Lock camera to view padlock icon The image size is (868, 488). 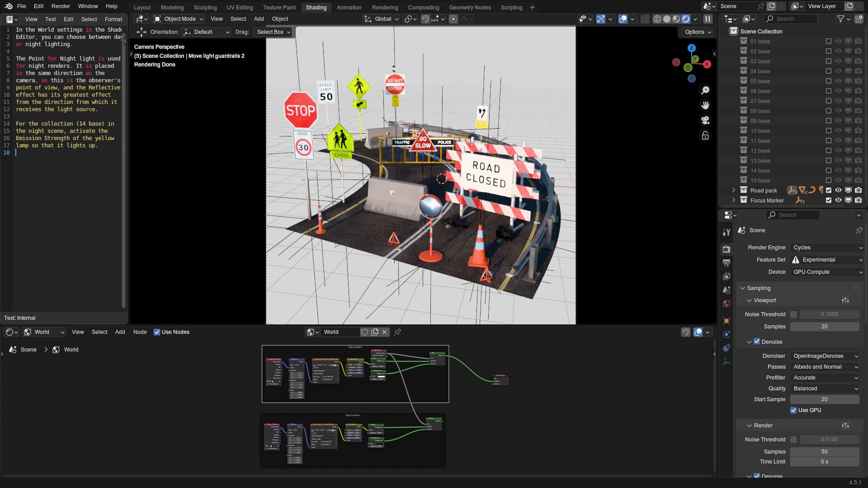705,136
